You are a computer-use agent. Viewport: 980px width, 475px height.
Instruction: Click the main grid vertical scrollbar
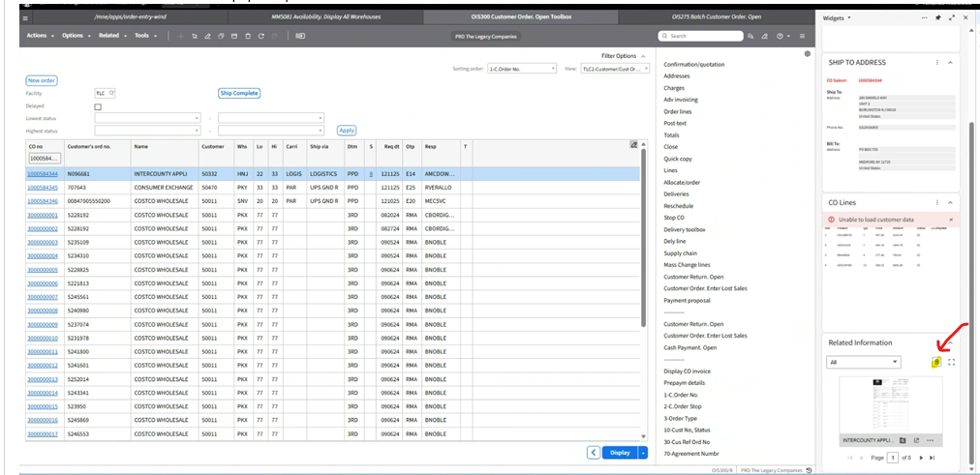click(x=644, y=237)
